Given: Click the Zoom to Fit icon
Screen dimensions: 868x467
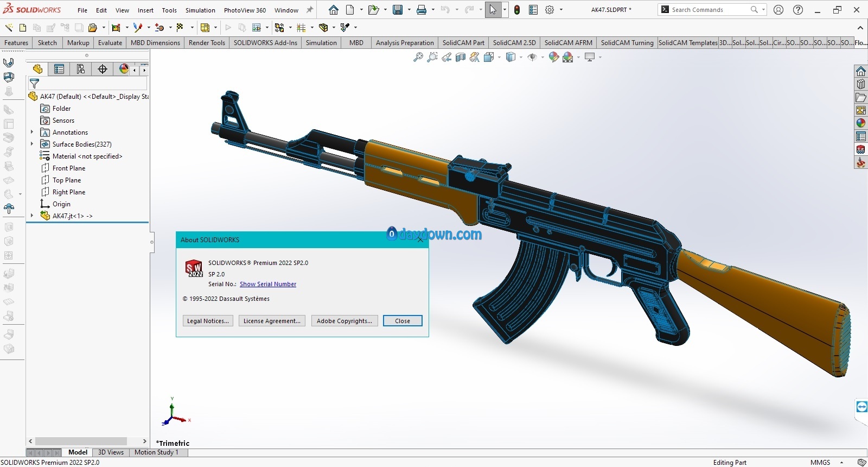Looking at the screenshot, I should 418,57.
